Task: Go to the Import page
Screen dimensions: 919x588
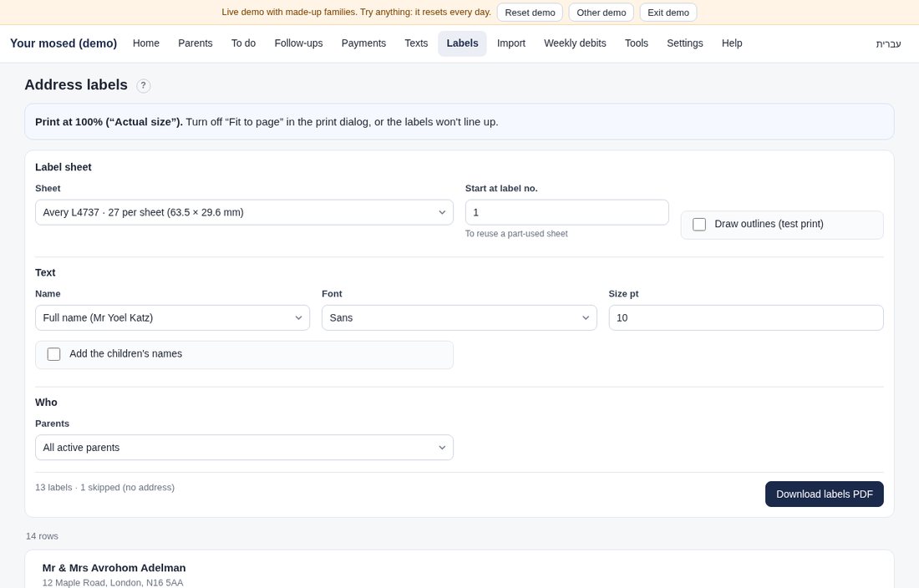Action: click(x=511, y=43)
